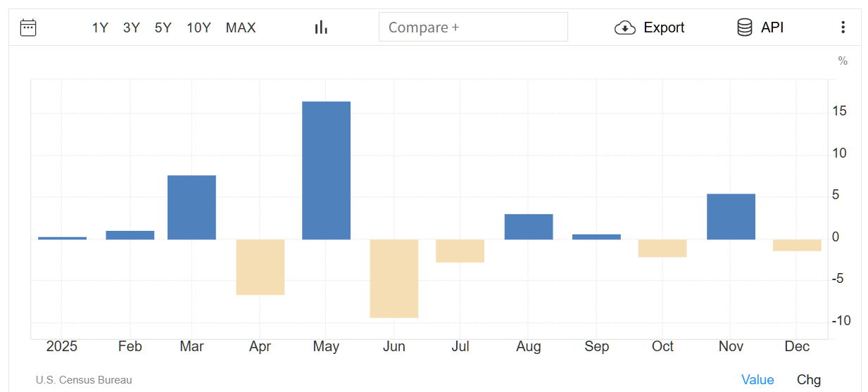Click the June negative bar

tap(394, 278)
